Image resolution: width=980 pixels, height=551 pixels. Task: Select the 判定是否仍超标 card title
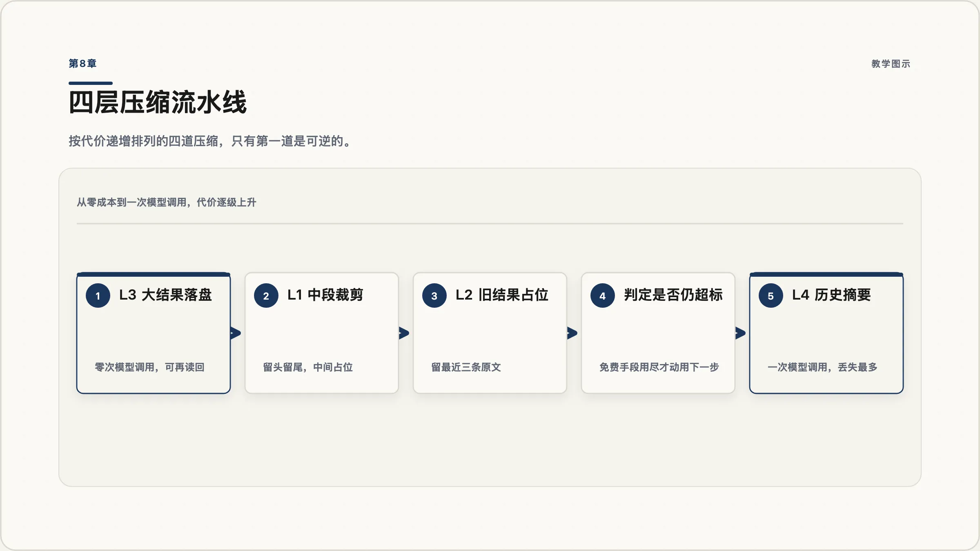[673, 295]
